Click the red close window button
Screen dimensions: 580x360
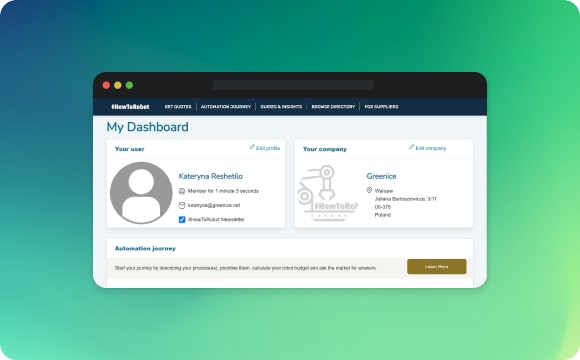point(106,85)
